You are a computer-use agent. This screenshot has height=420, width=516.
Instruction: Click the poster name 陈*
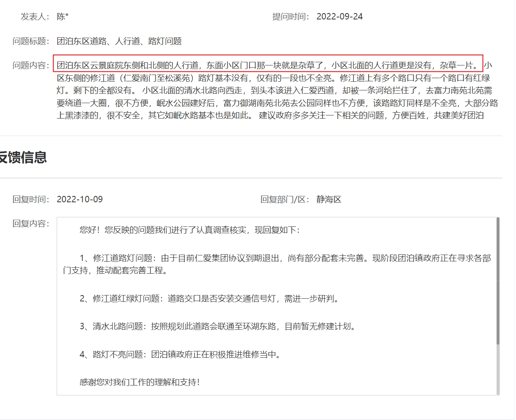63,17
